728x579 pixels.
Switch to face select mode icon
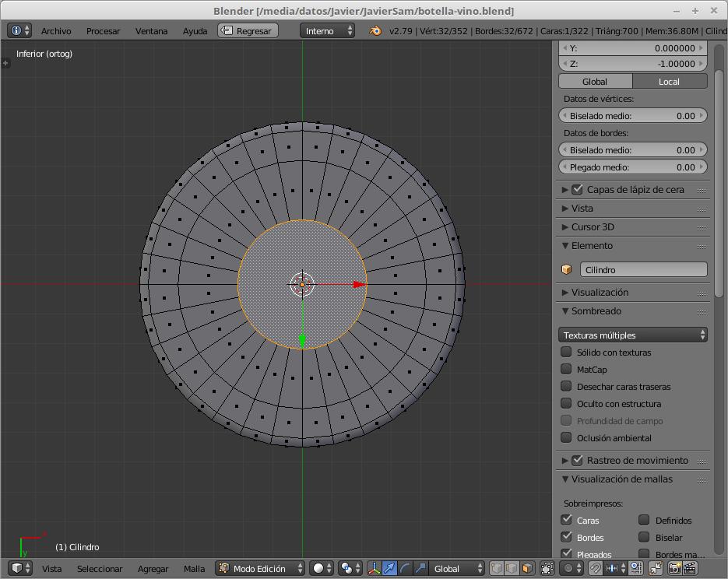(527, 568)
